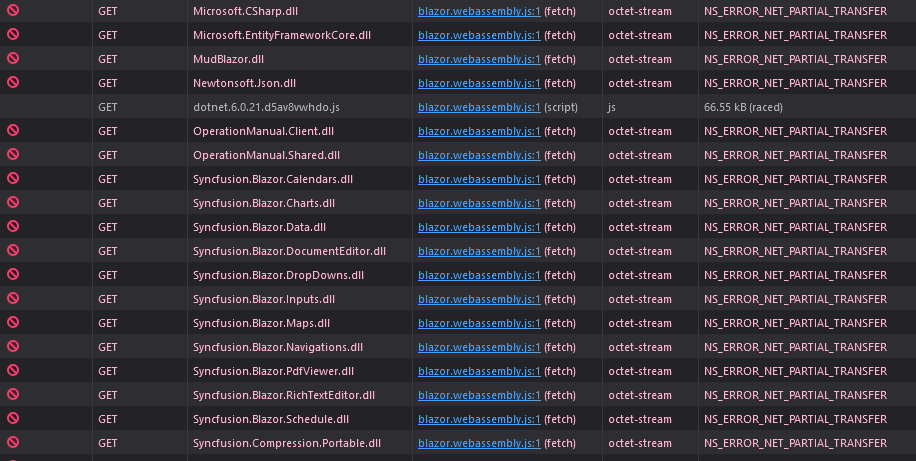Screen dimensions: 916x461
Task: Select the dotnet.6.0.21.d5av8vwhdo.js file name
Action: (266, 107)
